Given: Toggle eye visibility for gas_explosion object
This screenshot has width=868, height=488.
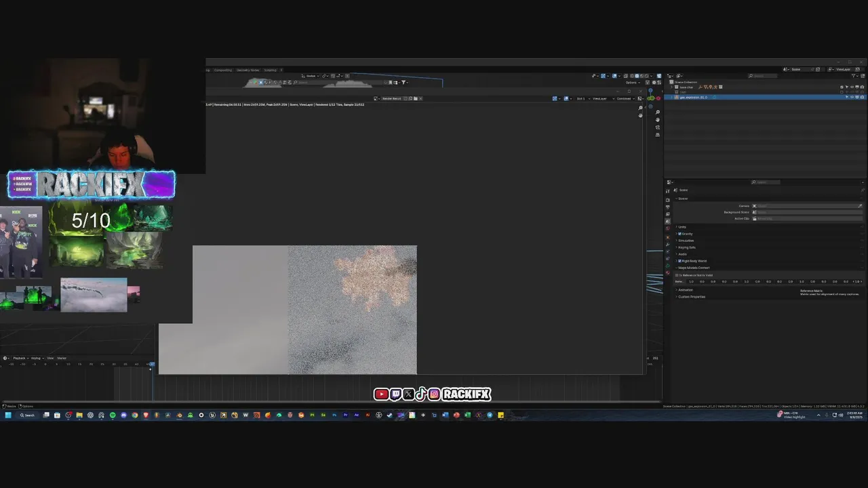Looking at the screenshot, I should [852, 98].
